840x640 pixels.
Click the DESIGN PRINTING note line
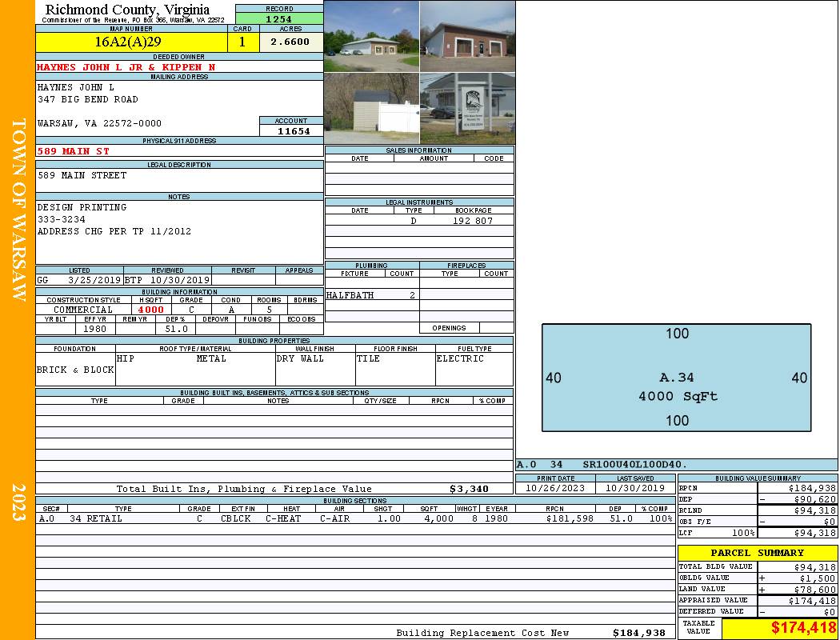click(x=82, y=207)
